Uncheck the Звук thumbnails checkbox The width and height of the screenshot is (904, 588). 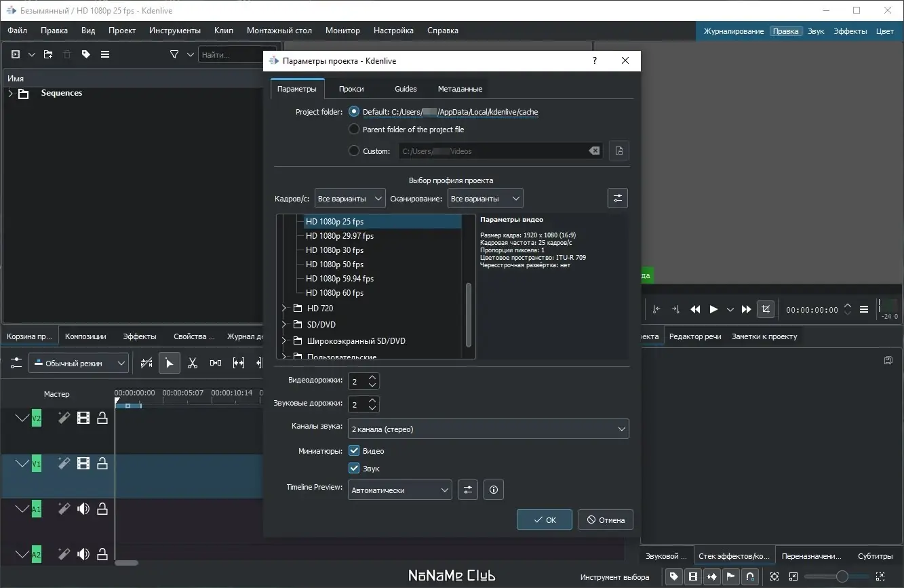pos(354,469)
